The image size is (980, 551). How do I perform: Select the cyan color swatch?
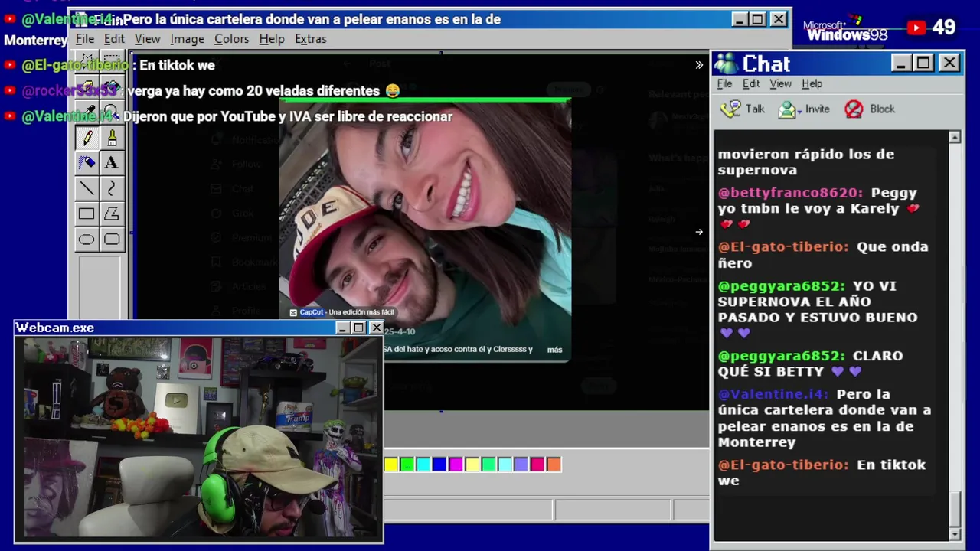coord(423,464)
